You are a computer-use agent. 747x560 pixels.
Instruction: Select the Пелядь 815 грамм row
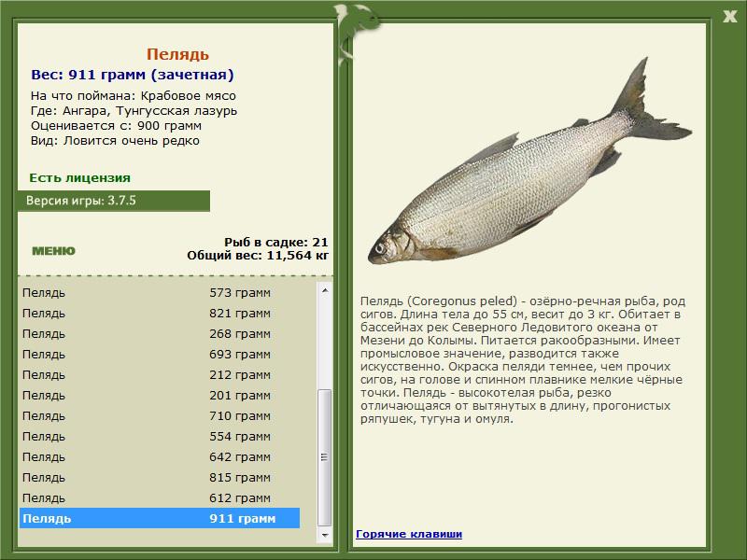click(x=160, y=477)
